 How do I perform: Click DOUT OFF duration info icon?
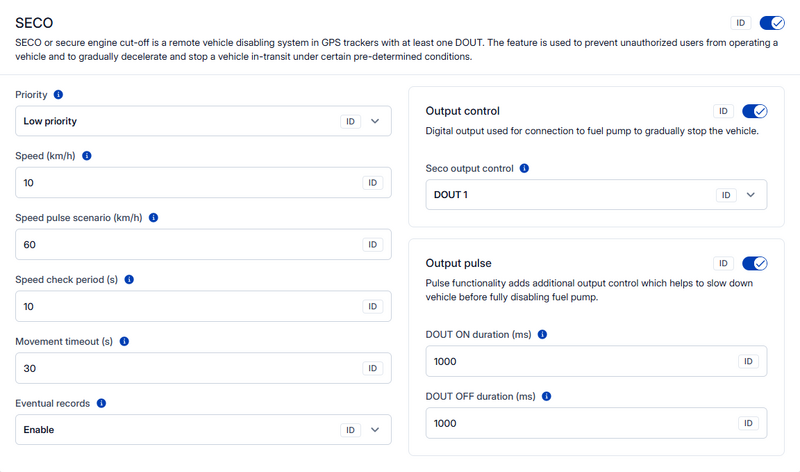pyautogui.click(x=546, y=397)
